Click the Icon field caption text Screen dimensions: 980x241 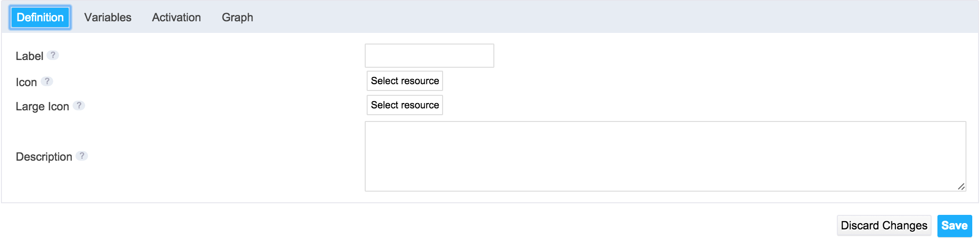click(x=26, y=82)
